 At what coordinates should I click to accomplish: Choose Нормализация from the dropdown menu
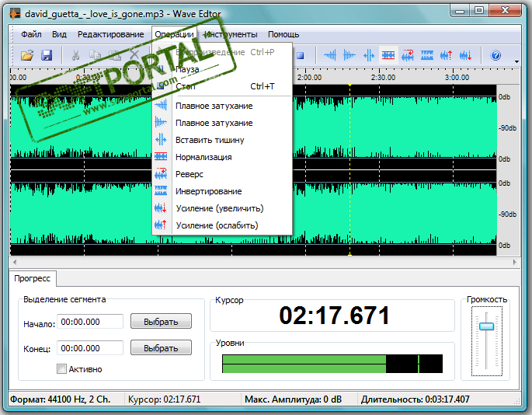click(x=222, y=157)
